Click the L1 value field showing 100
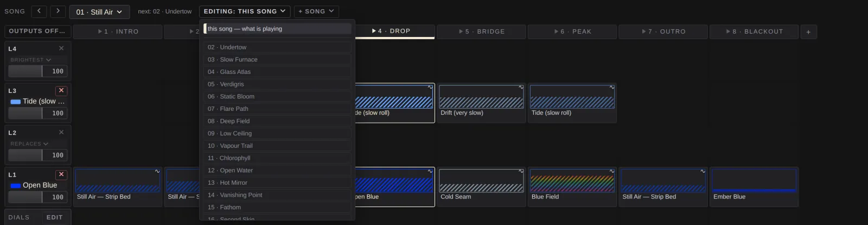The width and height of the screenshot is (868, 225). pyautogui.click(x=55, y=197)
